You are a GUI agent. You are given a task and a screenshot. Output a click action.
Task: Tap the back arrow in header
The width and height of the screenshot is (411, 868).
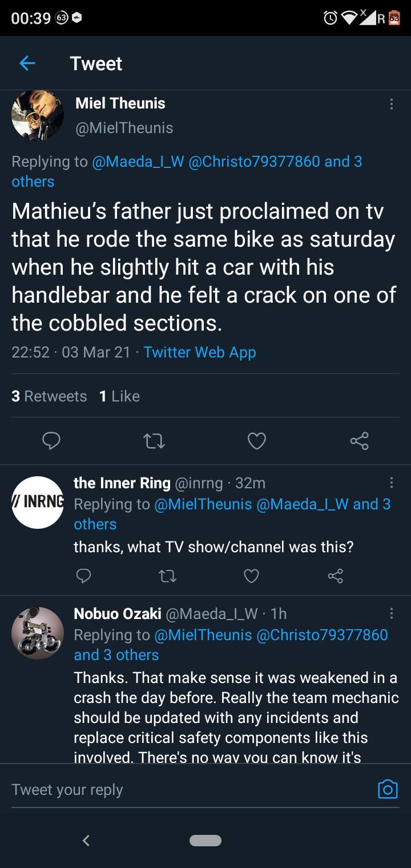point(27,63)
